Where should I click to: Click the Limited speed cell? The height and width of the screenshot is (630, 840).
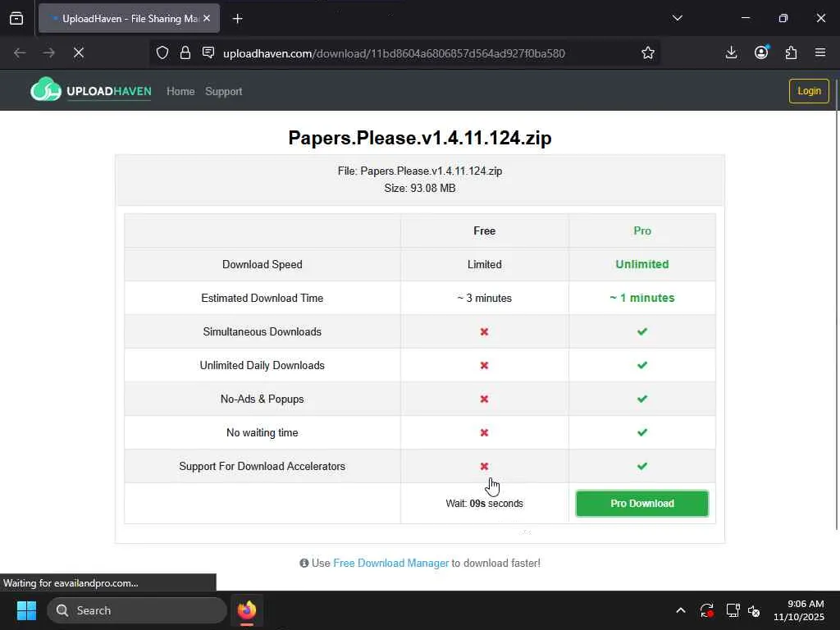pos(484,265)
